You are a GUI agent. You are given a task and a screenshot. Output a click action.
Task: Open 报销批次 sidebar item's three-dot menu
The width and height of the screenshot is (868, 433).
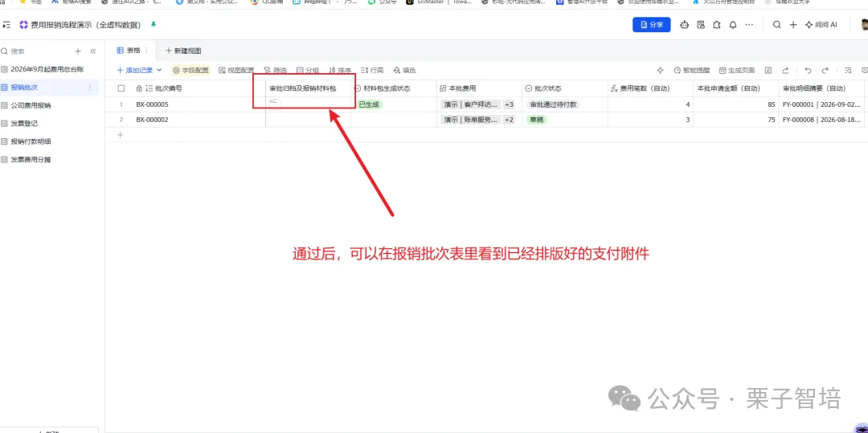pyautogui.click(x=90, y=88)
